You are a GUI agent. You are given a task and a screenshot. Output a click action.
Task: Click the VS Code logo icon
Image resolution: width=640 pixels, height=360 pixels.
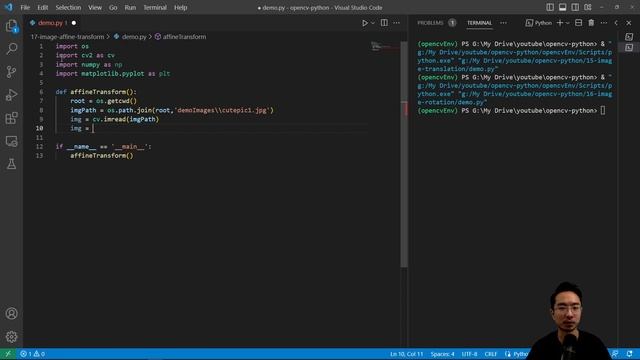click(x=8, y=7)
